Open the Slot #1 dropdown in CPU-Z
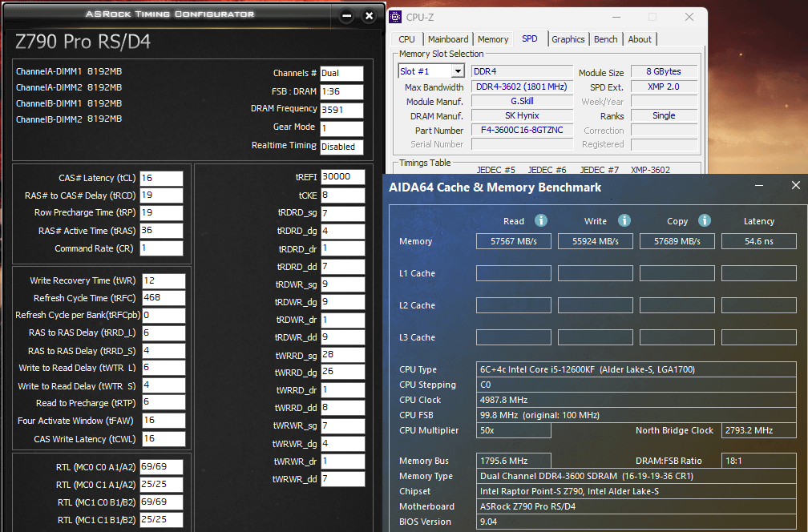This screenshot has height=532, width=808. coord(458,71)
